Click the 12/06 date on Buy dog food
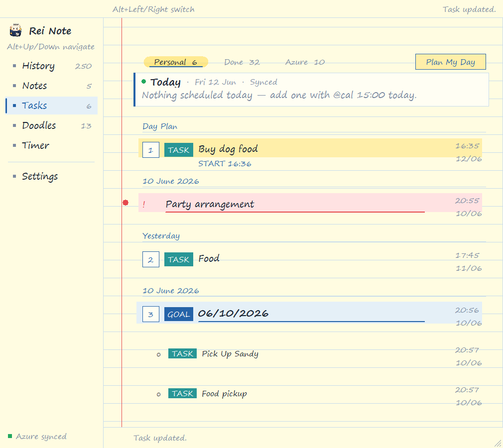Image resolution: width=503 pixels, height=448 pixels. [x=469, y=159]
